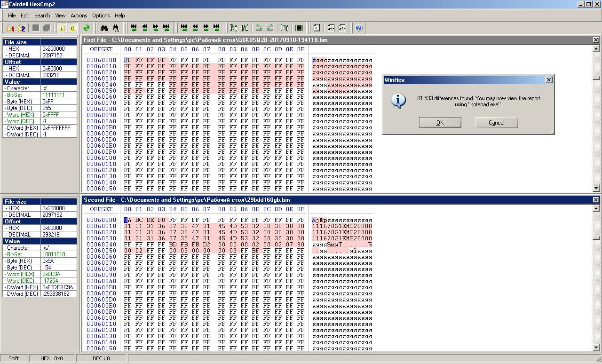
Task: Open first file with the folder-1 icon
Action: point(10,28)
